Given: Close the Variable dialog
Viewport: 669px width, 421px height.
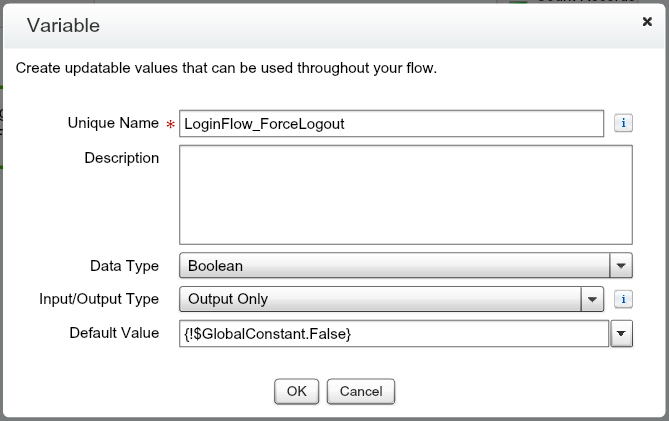Looking at the screenshot, I should 647,21.
